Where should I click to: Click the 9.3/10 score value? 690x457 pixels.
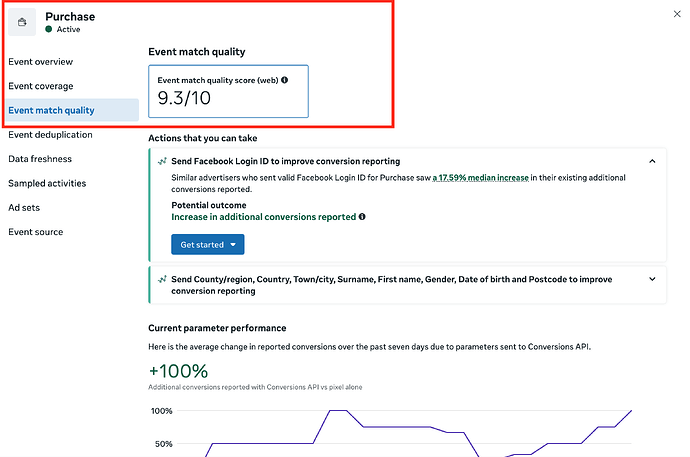pos(184,98)
